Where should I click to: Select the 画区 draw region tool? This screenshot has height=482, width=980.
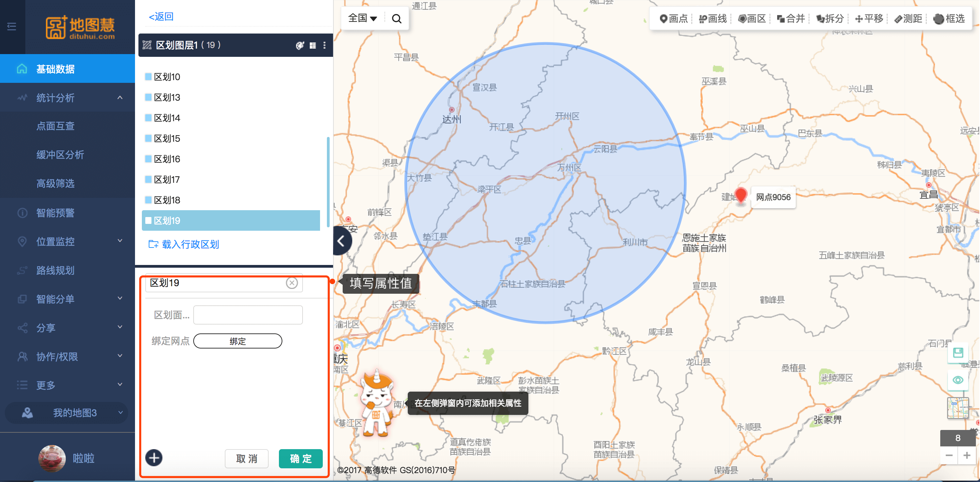click(x=752, y=18)
